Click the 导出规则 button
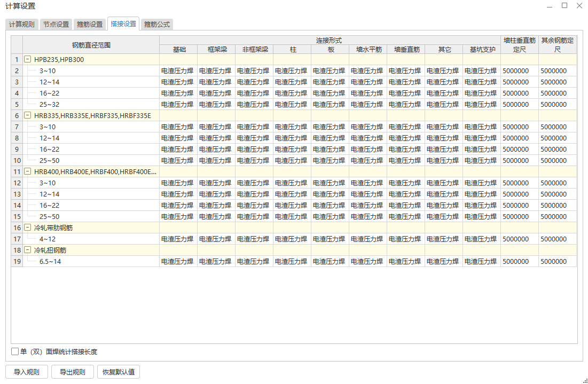The width and height of the screenshot is (588, 384). (73, 372)
